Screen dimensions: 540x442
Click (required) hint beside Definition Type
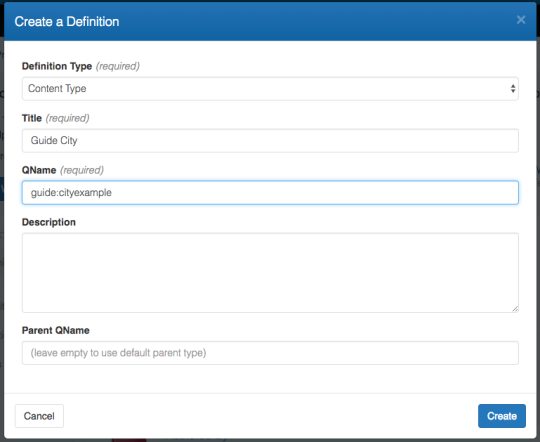click(118, 66)
